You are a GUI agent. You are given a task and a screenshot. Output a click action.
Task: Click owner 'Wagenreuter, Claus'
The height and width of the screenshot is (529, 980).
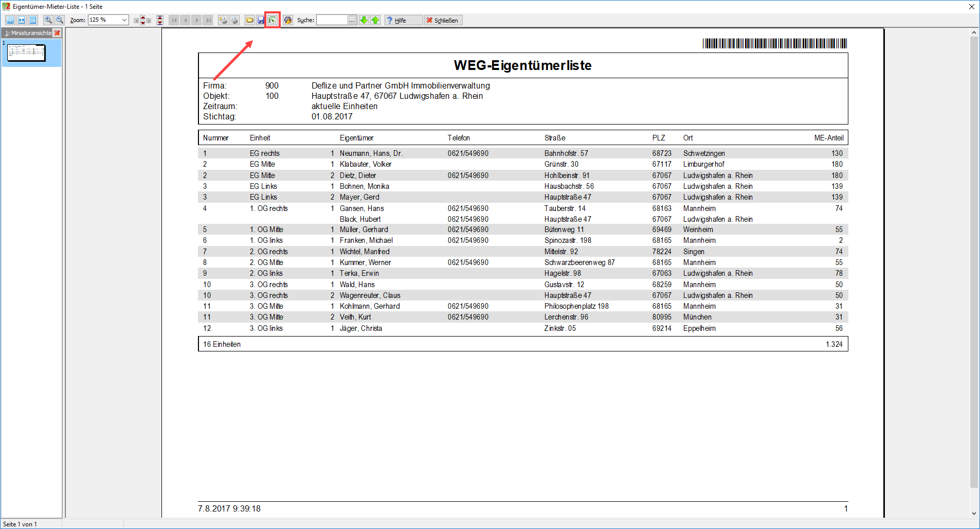coord(370,295)
